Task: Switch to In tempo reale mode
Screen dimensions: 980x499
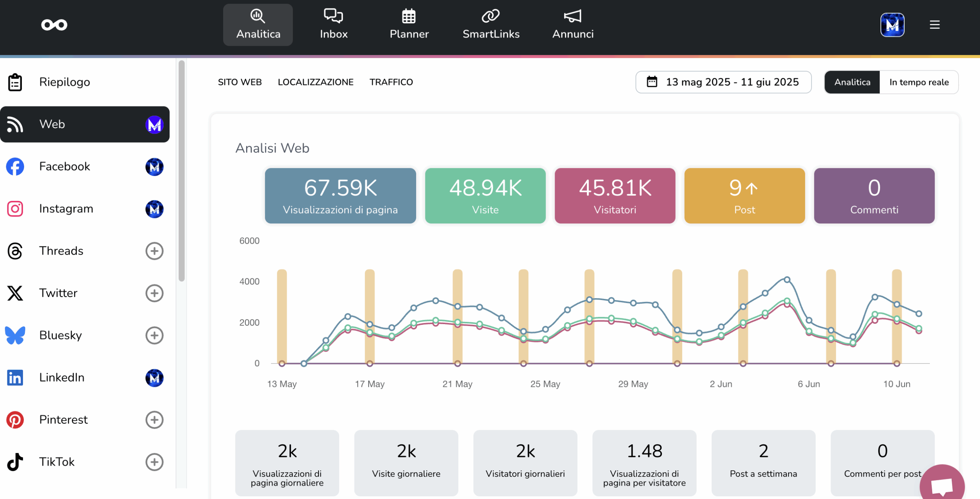Action: (x=919, y=82)
